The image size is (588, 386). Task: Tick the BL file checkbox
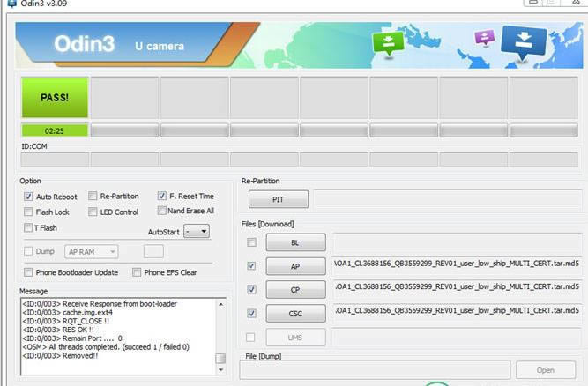(253, 242)
